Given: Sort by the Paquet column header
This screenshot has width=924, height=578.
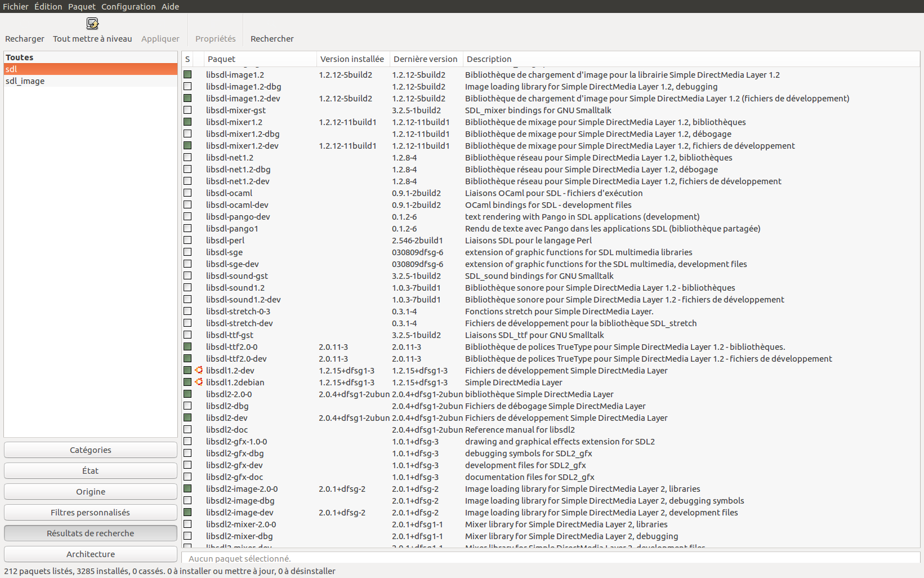Looking at the screenshot, I should click(260, 59).
